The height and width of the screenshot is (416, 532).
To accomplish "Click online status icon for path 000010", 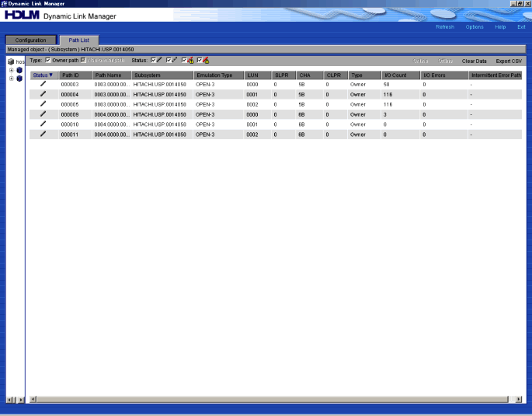I will [x=43, y=124].
